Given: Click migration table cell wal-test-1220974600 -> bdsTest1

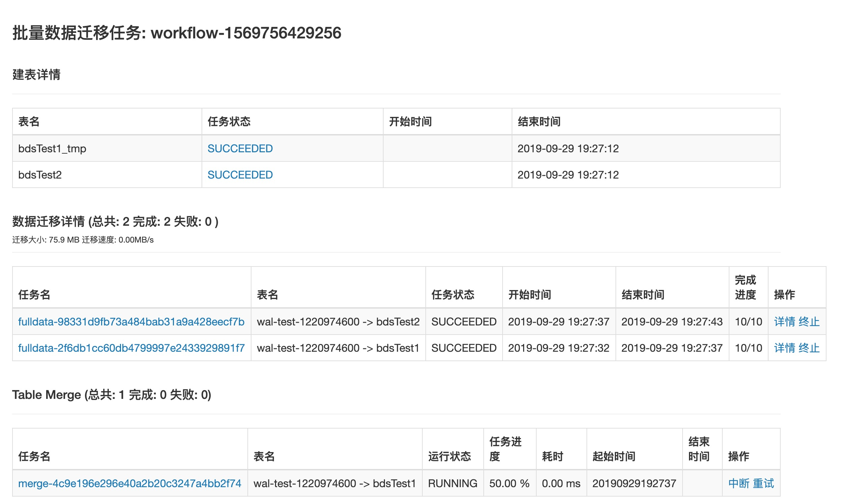Looking at the screenshot, I should [338, 348].
